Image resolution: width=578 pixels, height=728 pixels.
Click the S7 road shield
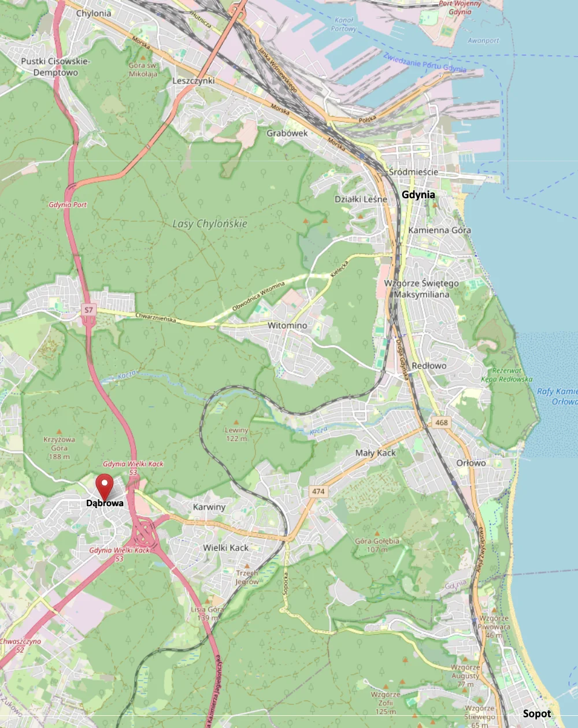click(x=88, y=310)
